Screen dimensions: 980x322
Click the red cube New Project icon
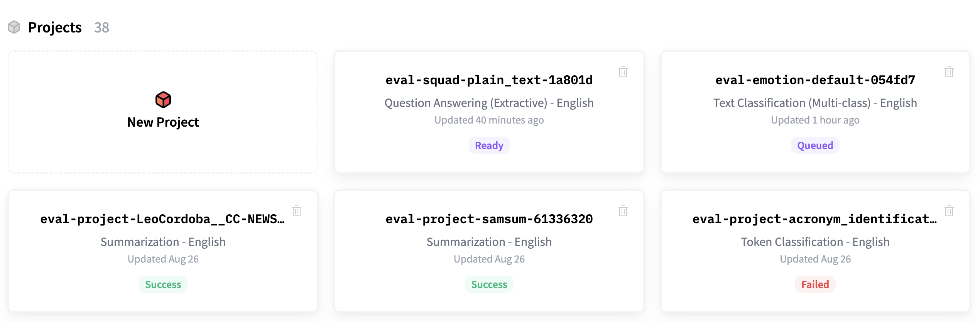click(x=163, y=100)
